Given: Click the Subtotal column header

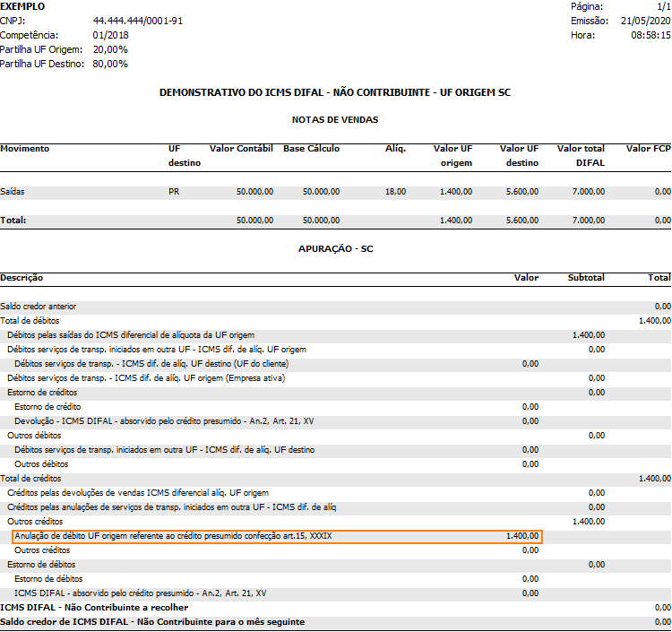Looking at the screenshot, I should [586, 277].
